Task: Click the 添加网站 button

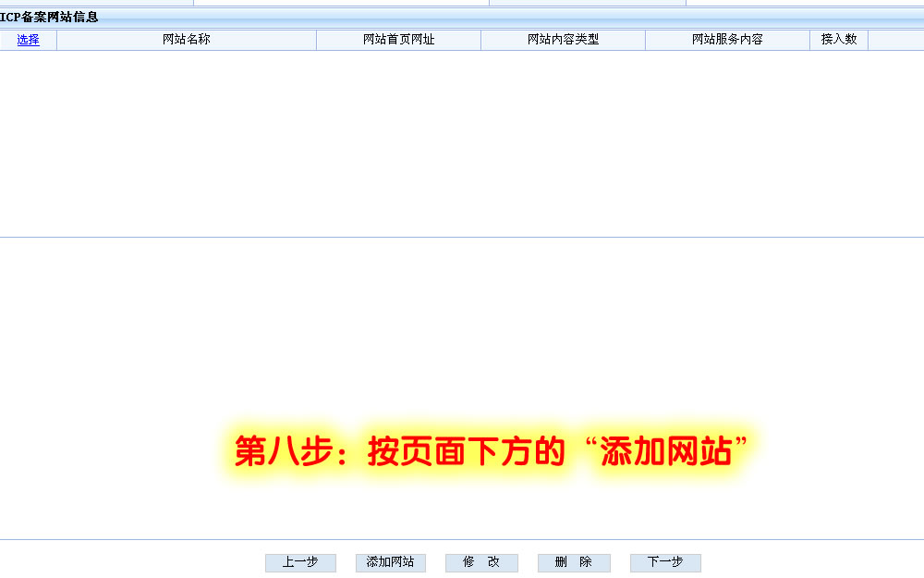Action: [390, 562]
